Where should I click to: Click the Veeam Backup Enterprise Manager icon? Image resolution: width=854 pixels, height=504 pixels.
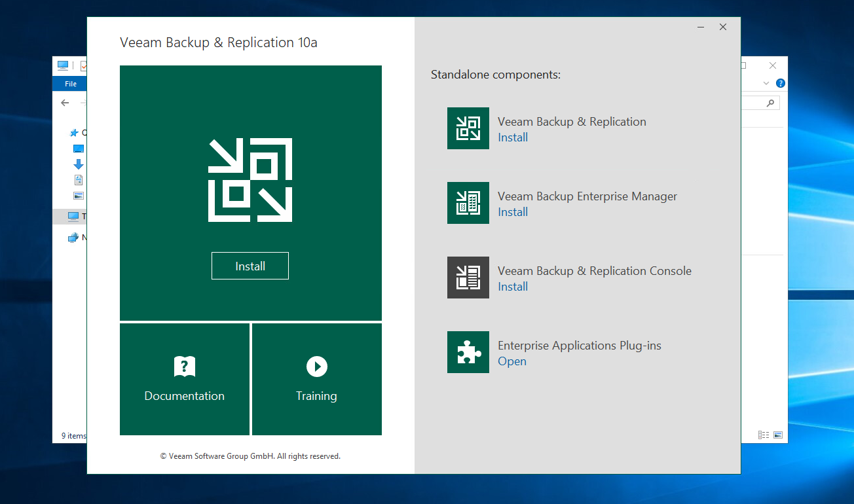pos(468,203)
